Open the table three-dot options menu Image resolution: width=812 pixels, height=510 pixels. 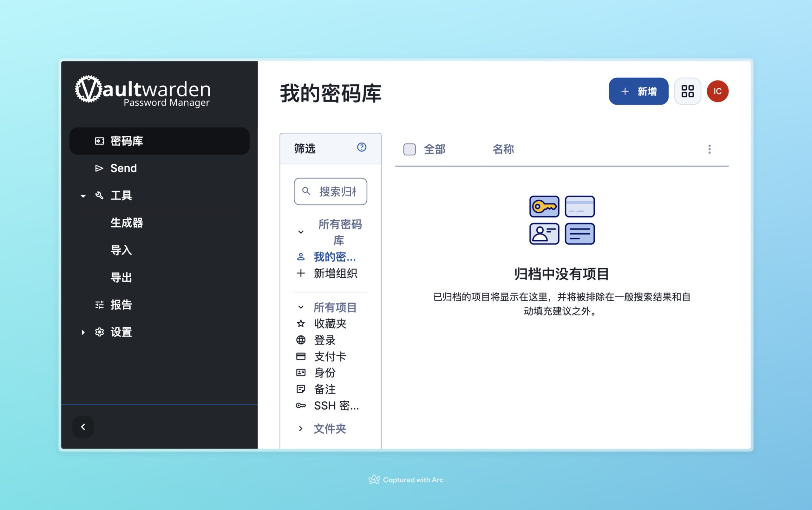[710, 149]
